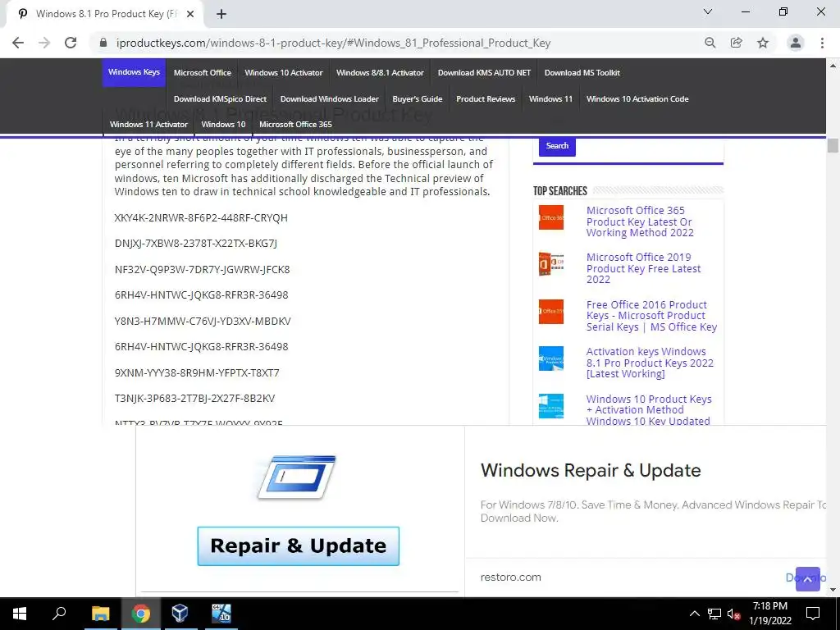The height and width of the screenshot is (630, 840).
Task: Click key XKY4K-2NRWR-8F6P2-448RF-CRYQH
Action: coord(201,218)
